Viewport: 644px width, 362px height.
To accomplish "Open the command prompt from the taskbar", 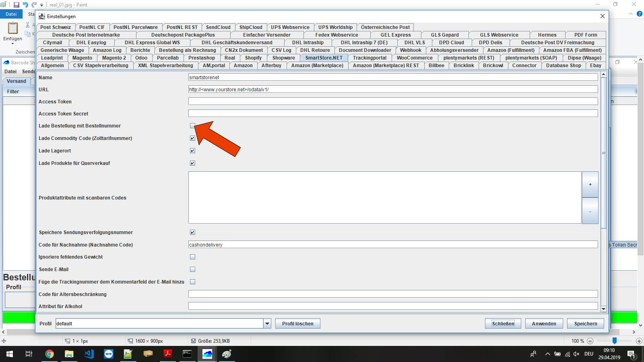I will (x=187, y=354).
